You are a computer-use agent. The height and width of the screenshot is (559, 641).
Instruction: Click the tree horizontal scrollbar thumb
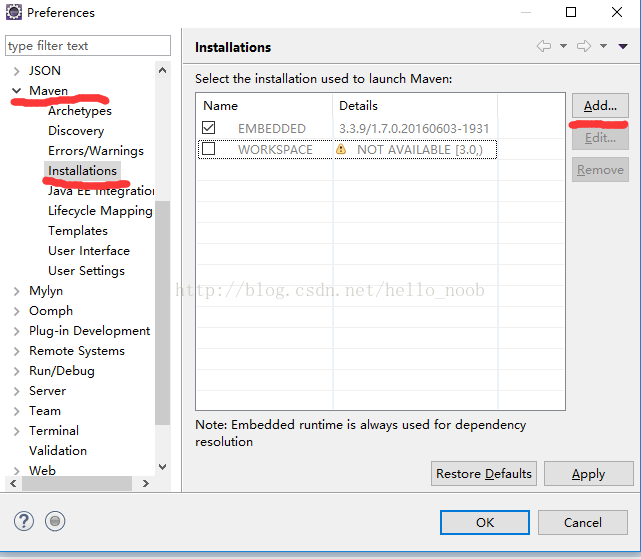point(77,483)
